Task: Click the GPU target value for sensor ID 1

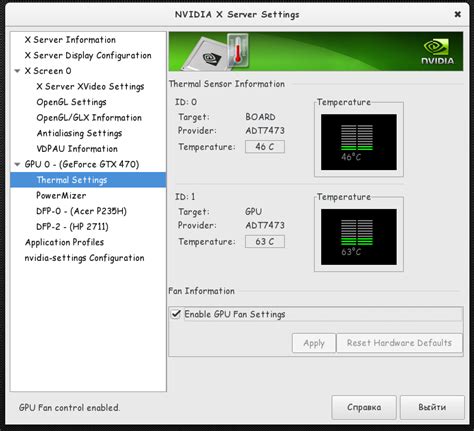Action: point(253,212)
